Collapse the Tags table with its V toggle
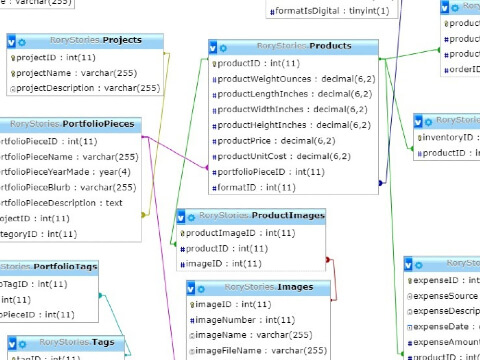Viewport: 480px width, 360px height. [12, 344]
